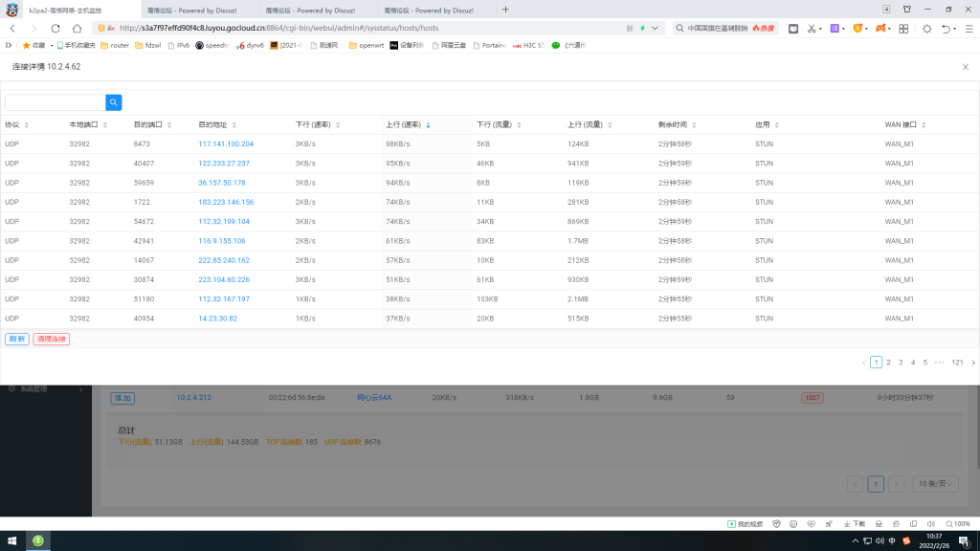Switch to k2pa2 主机监控 browser tab

(x=71, y=10)
